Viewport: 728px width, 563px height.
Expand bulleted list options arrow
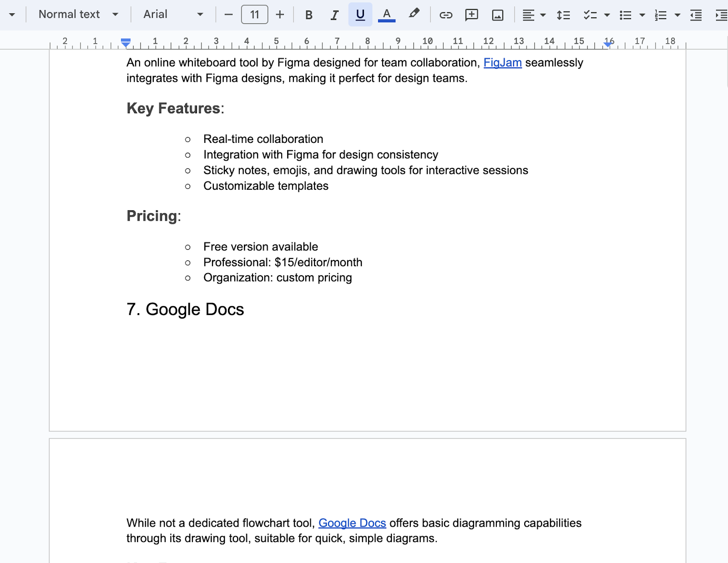(642, 15)
